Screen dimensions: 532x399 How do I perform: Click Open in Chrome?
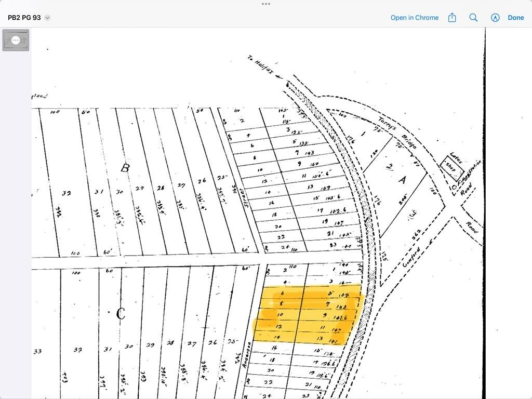pyautogui.click(x=414, y=18)
